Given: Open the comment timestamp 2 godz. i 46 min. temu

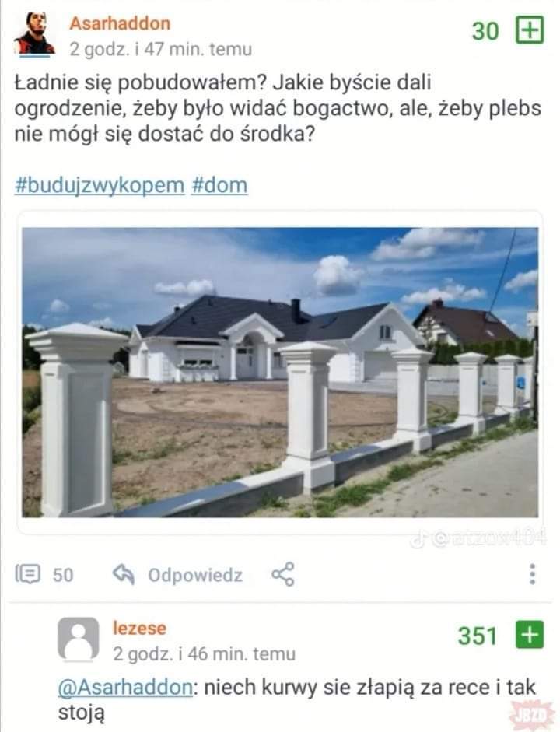Looking at the screenshot, I should click(x=204, y=654).
